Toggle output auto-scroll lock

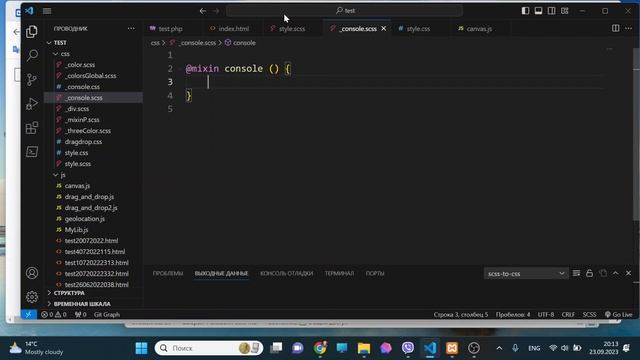pos(589,273)
